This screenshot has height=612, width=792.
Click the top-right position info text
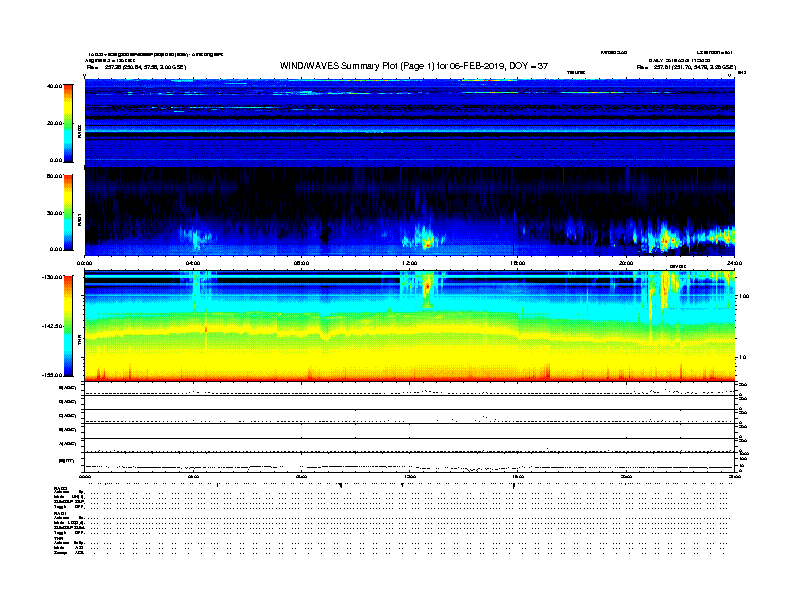click(686, 67)
